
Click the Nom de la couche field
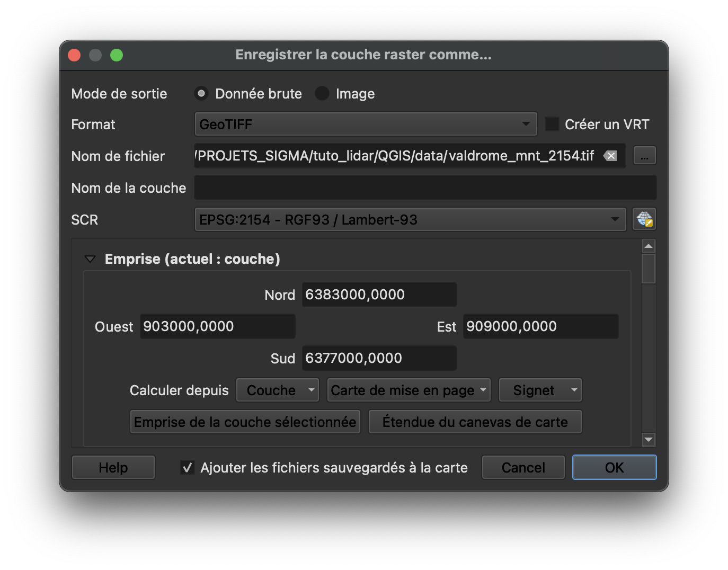425,188
